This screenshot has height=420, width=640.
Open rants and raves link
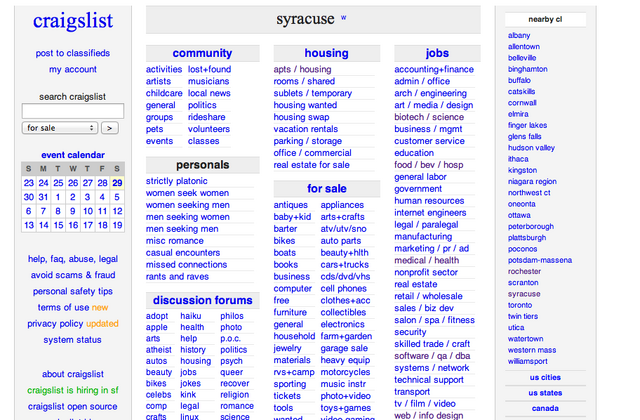(177, 276)
